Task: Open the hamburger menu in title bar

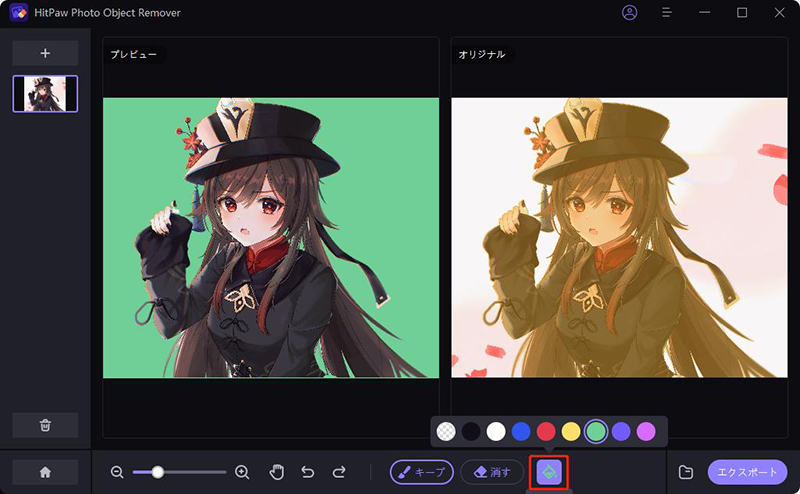Action: click(x=667, y=13)
